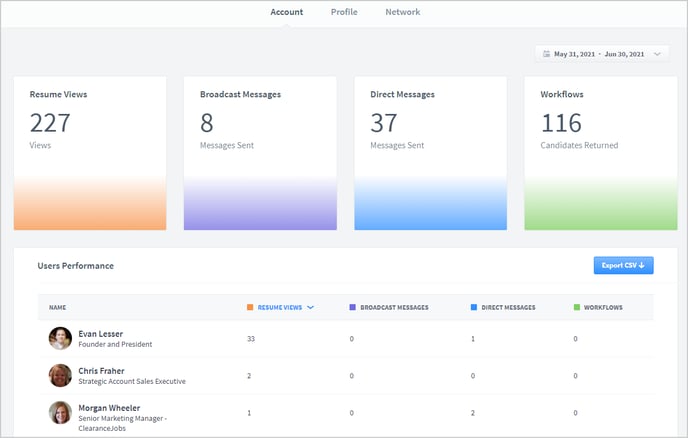688x438 pixels.
Task: Click Morgan Wheeler's profile photo
Action: coord(60,413)
